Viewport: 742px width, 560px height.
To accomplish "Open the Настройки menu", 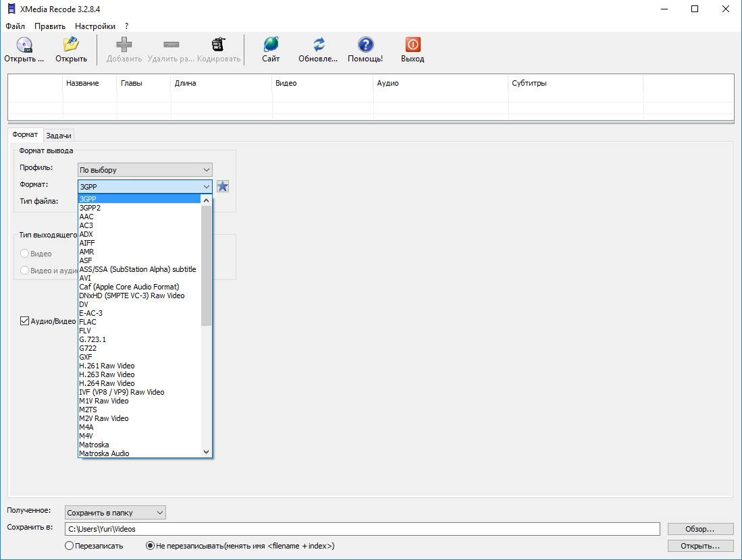I will (x=95, y=26).
